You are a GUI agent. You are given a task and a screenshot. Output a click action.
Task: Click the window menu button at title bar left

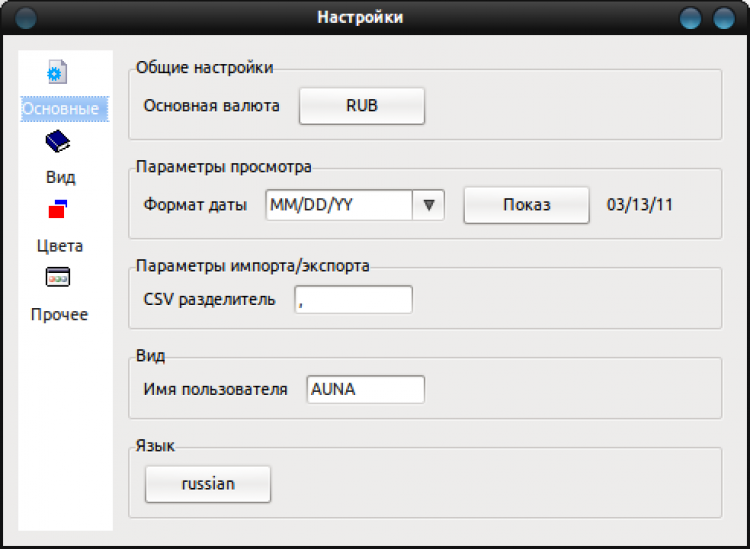pyautogui.click(x=26, y=17)
